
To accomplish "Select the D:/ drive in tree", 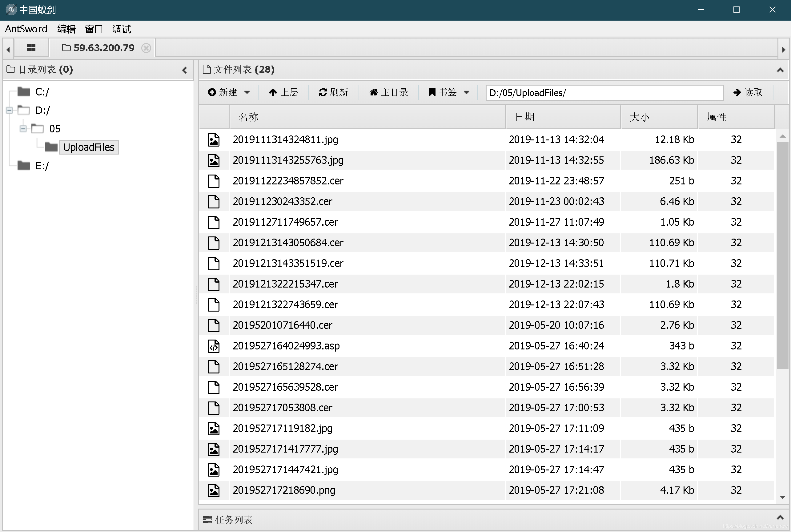I will pyautogui.click(x=42, y=110).
